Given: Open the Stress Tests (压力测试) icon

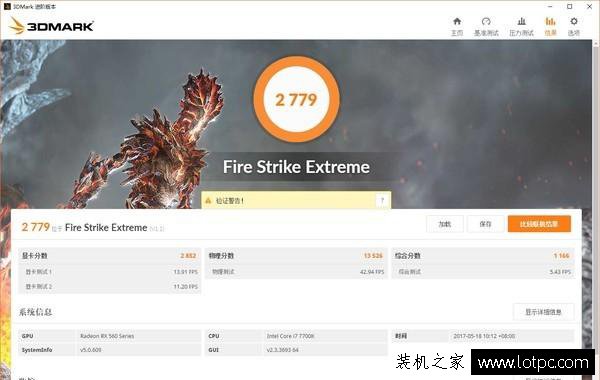Looking at the screenshot, I should 522,21.
